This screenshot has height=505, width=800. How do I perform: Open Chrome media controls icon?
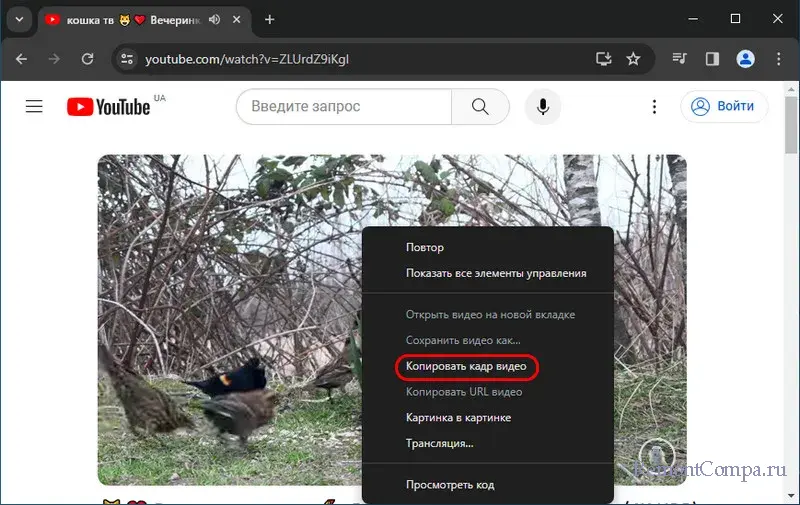tap(680, 59)
